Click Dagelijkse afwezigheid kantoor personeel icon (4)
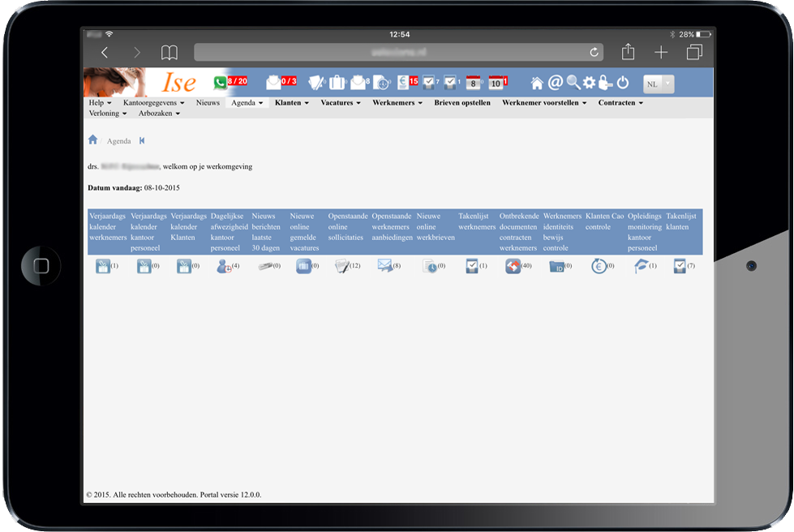Screen dimensions: 794x532 click(x=224, y=266)
